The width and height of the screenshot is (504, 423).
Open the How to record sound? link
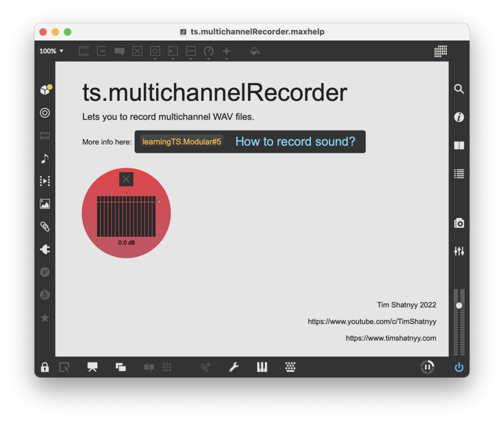pos(295,142)
